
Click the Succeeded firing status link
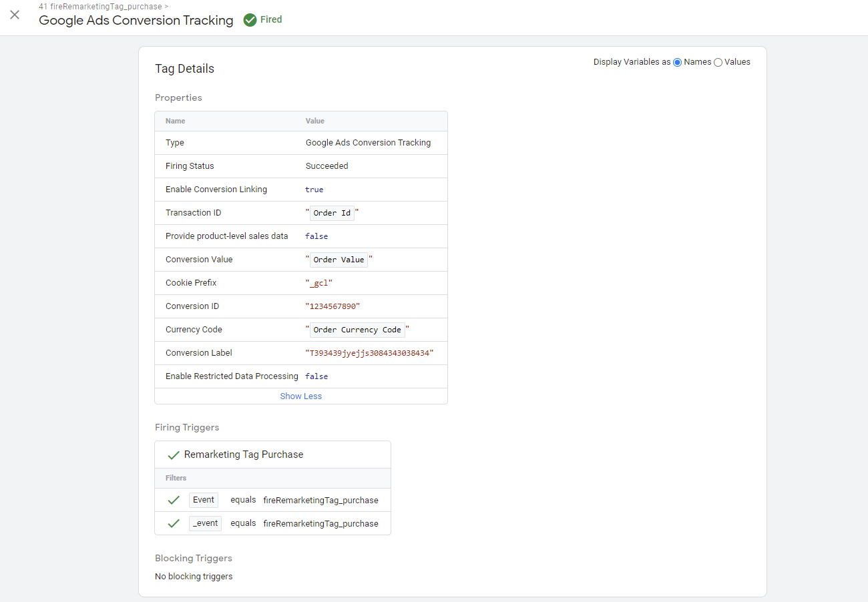(327, 166)
